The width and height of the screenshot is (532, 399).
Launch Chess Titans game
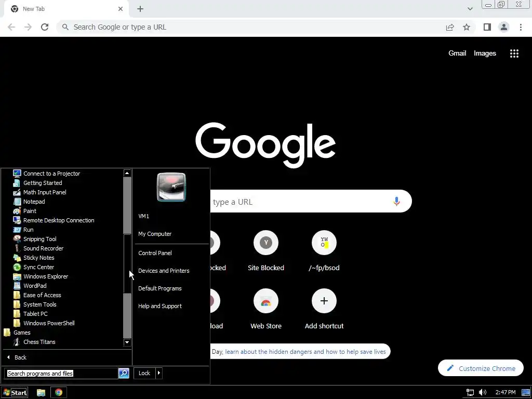tap(34, 342)
